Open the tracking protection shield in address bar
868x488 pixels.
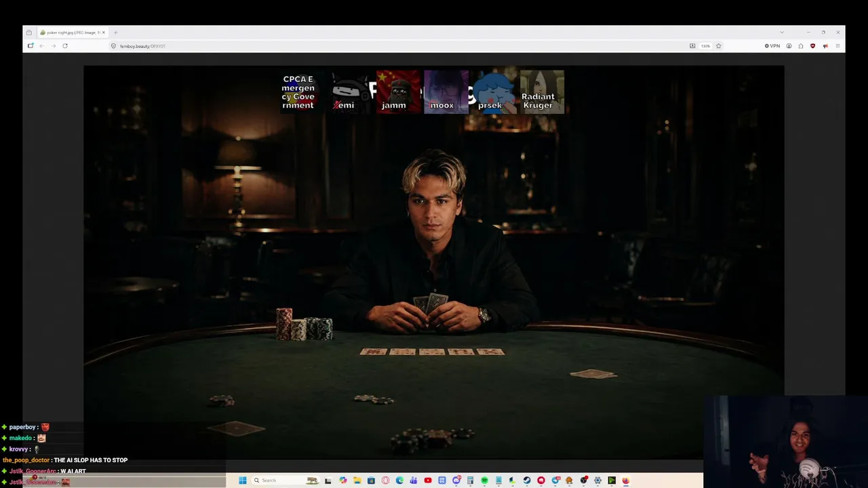click(114, 46)
